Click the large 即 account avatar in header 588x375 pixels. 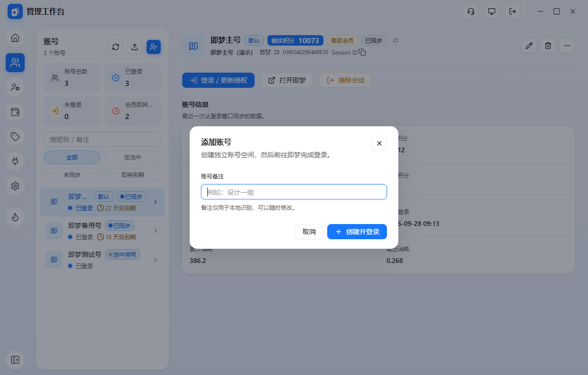(193, 46)
